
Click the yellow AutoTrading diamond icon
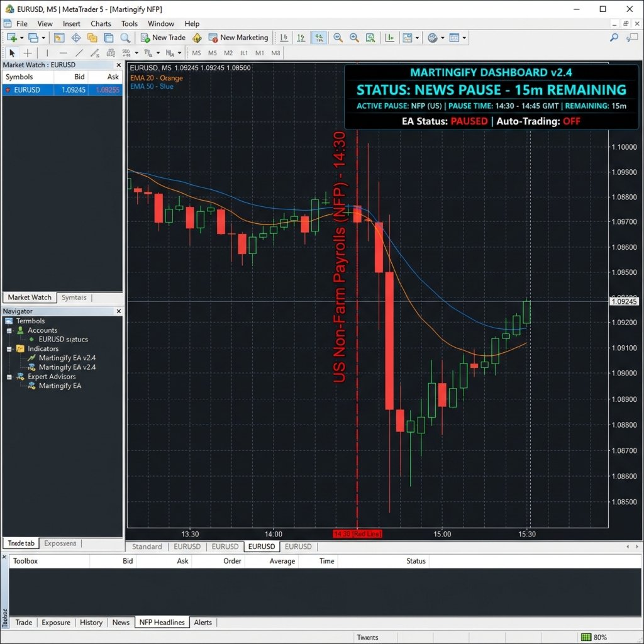tap(197, 38)
